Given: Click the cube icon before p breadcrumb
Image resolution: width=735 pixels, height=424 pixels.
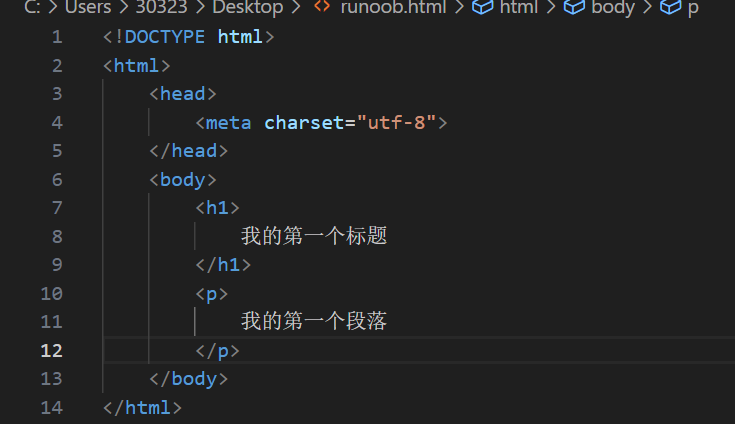Looking at the screenshot, I should click(670, 8).
